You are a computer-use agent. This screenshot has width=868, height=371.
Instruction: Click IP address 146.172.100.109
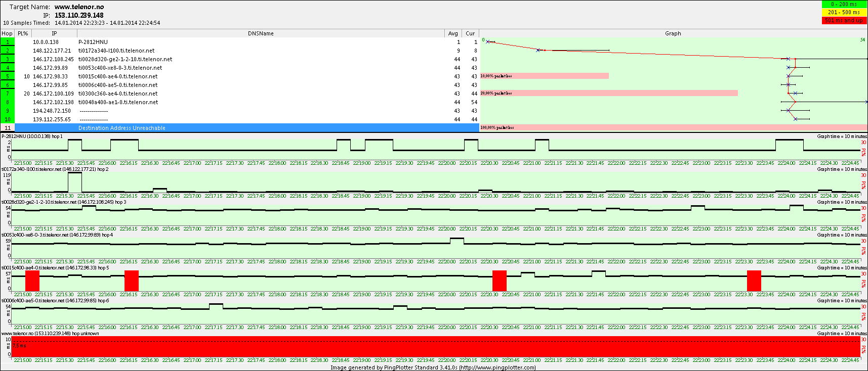pyautogui.click(x=53, y=94)
